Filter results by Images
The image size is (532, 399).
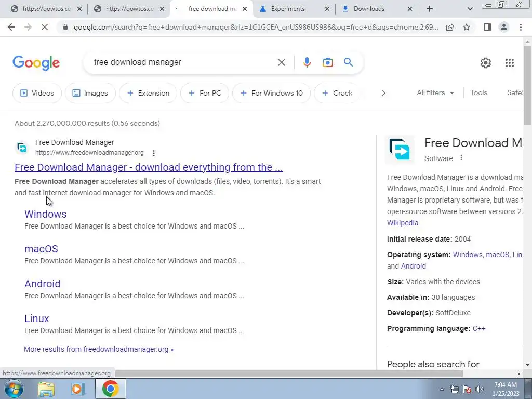[90, 93]
